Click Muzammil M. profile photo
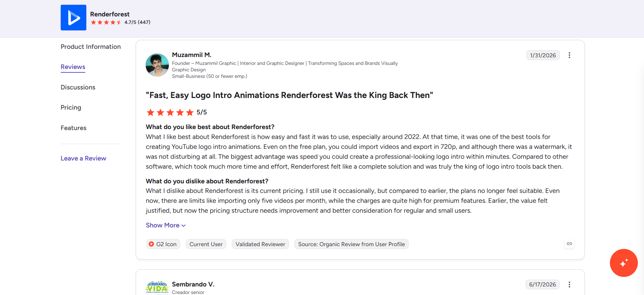Image resolution: width=644 pixels, height=295 pixels. tap(157, 65)
